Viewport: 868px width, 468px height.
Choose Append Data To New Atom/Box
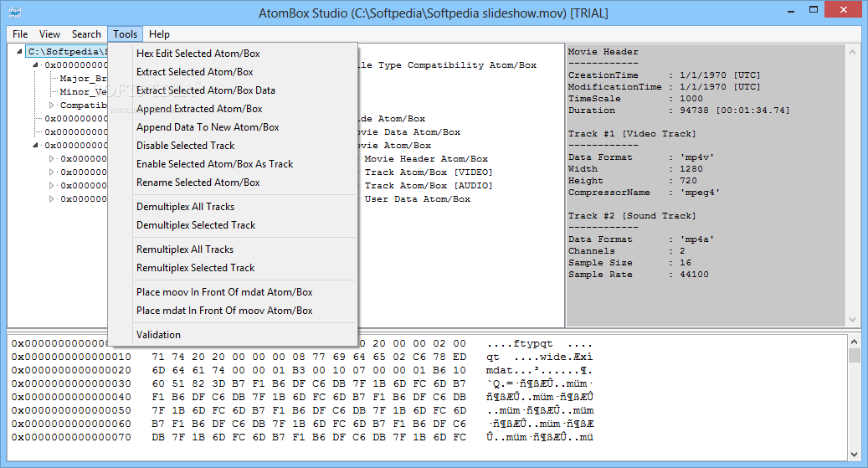[x=233, y=127]
